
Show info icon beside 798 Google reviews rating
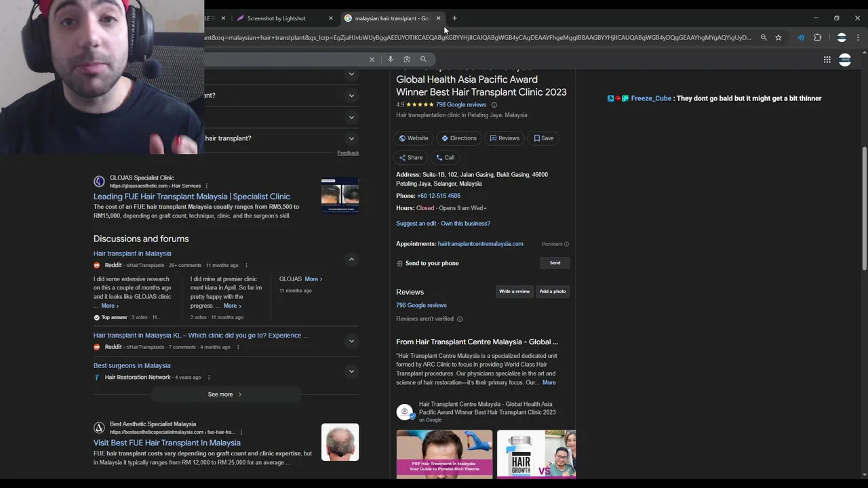pyautogui.click(x=494, y=105)
